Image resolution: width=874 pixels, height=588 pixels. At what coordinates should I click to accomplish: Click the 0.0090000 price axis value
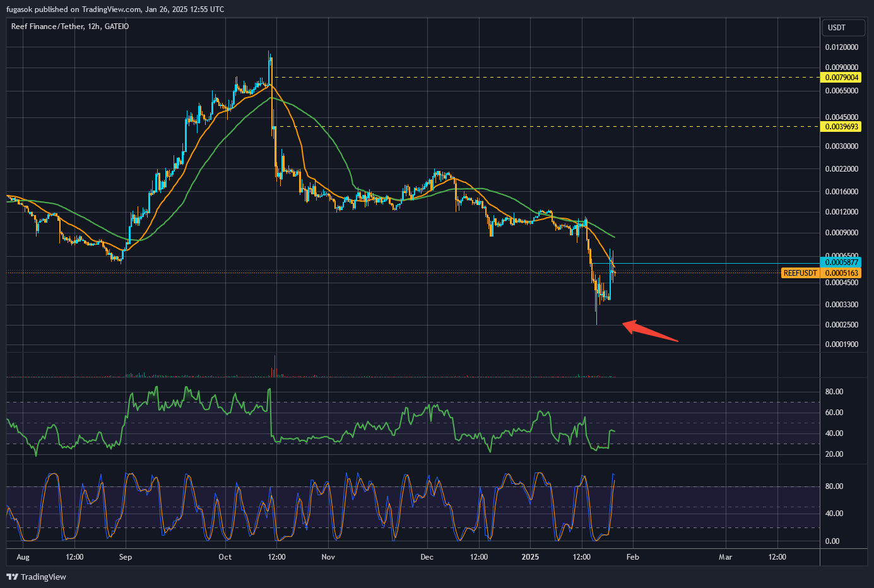tap(842, 68)
